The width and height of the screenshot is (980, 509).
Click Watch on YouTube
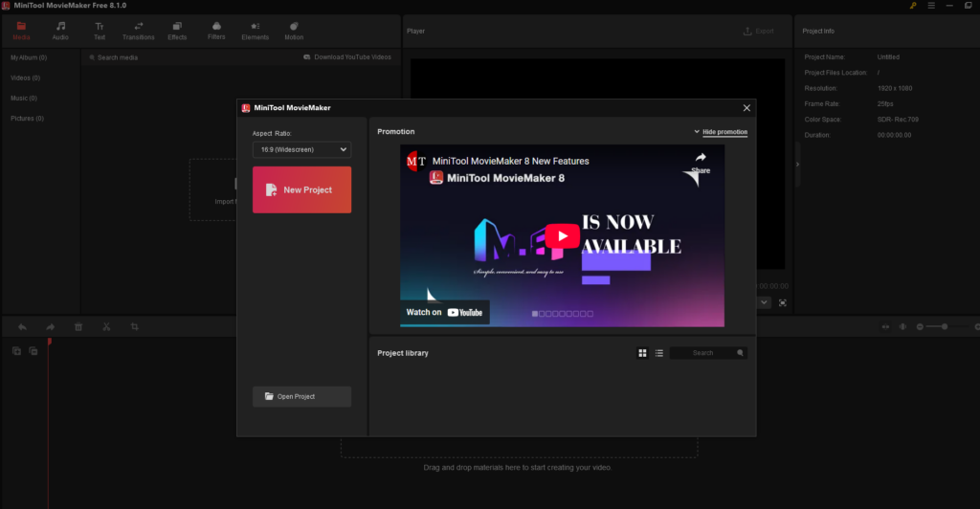[444, 312]
